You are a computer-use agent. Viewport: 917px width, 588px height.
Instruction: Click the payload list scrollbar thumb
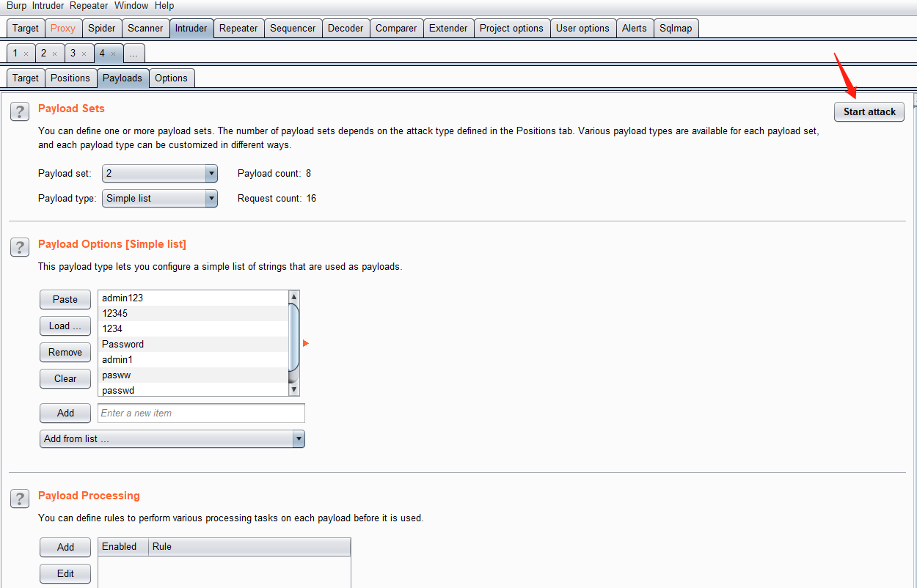294,337
